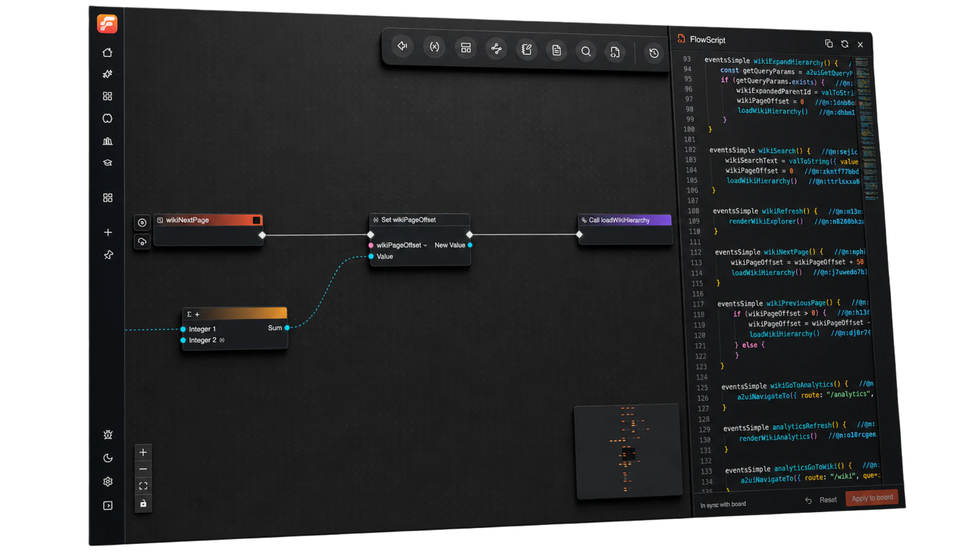This screenshot has height=551, width=980.
Task: Click the document icon in toolbar
Action: [556, 51]
